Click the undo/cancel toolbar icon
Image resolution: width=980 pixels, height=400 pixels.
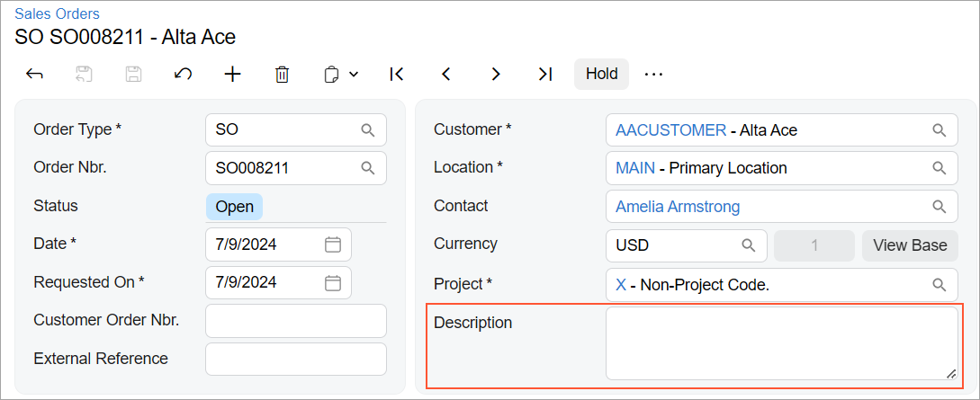coord(183,74)
